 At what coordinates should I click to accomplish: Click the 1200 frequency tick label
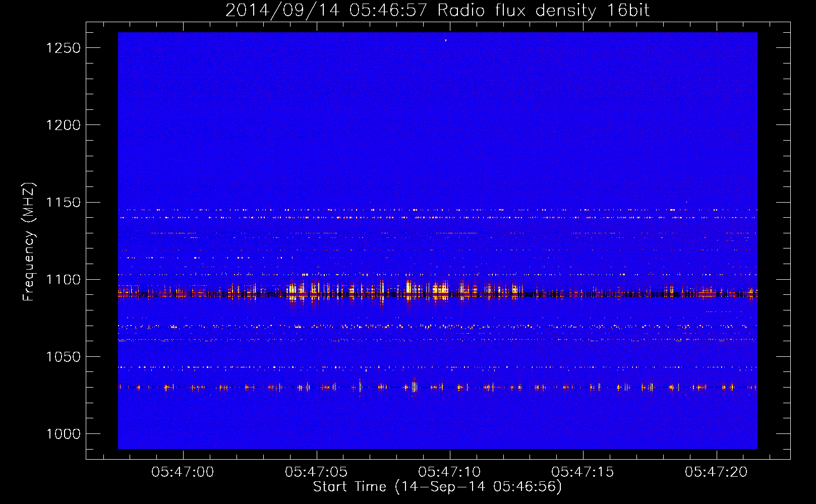(x=63, y=125)
